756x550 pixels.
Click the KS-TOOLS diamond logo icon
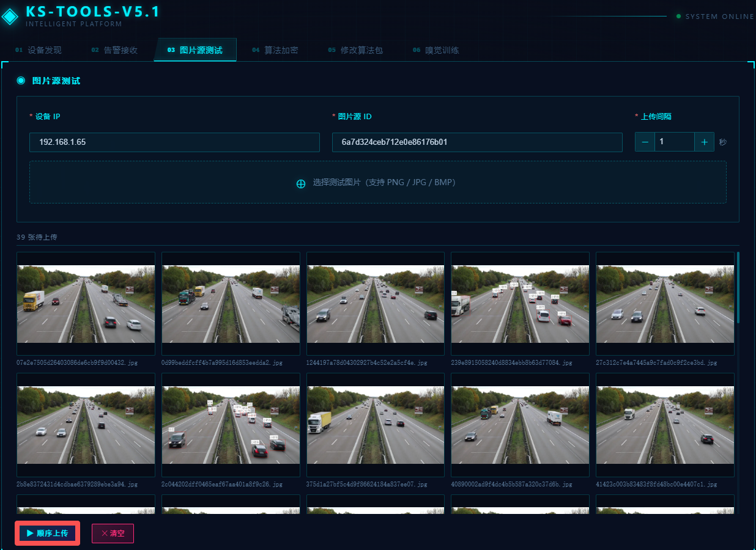click(9, 16)
